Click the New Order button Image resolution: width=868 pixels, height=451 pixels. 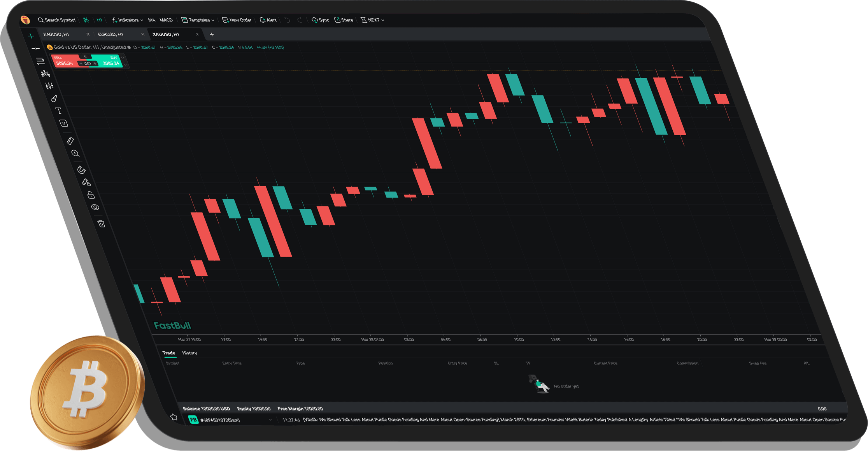click(237, 20)
